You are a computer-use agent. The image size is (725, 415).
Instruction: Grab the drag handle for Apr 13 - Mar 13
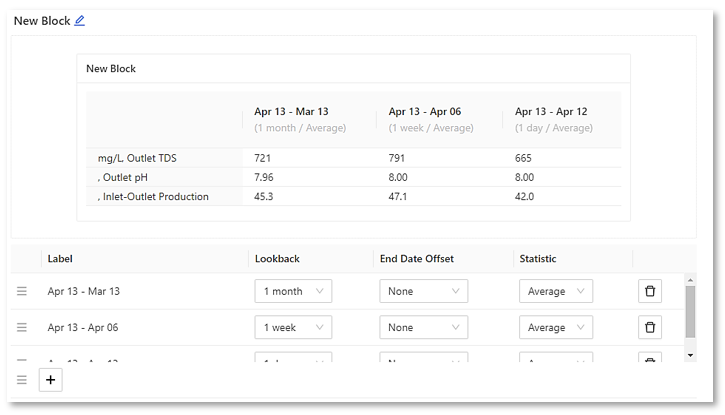(21, 291)
